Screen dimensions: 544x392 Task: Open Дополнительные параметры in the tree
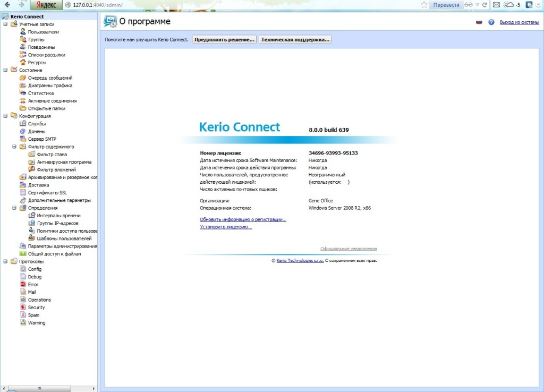(59, 200)
